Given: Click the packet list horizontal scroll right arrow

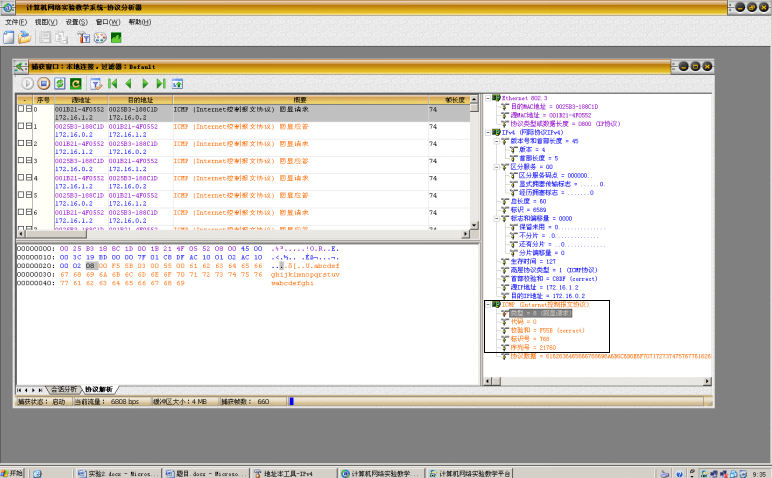Looking at the screenshot, I should coord(465,234).
